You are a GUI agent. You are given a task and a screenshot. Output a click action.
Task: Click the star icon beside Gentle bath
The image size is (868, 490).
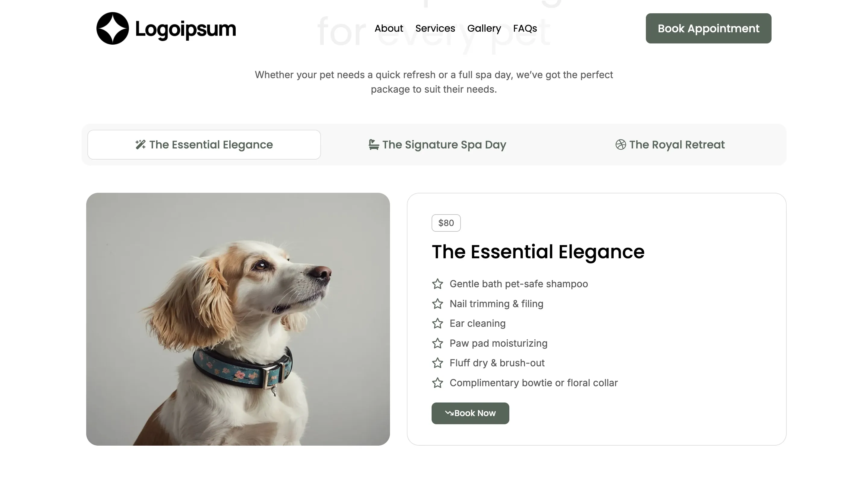click(437, 284)
